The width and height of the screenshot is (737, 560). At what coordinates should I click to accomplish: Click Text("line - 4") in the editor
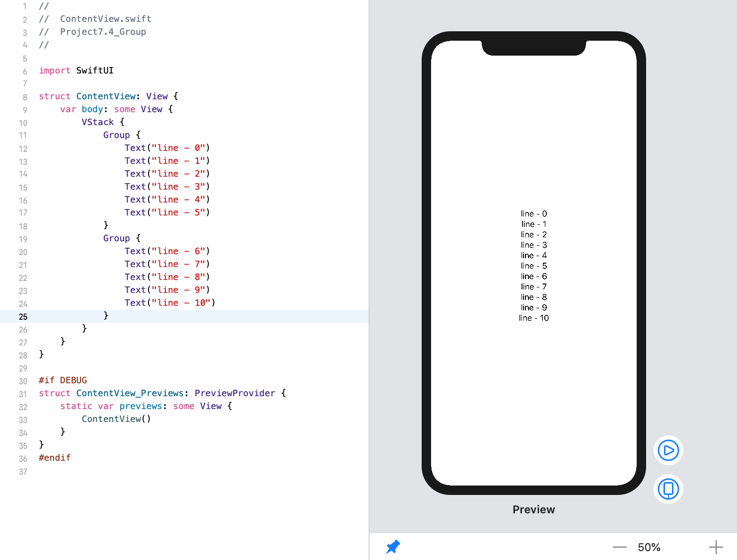point(167,200)
